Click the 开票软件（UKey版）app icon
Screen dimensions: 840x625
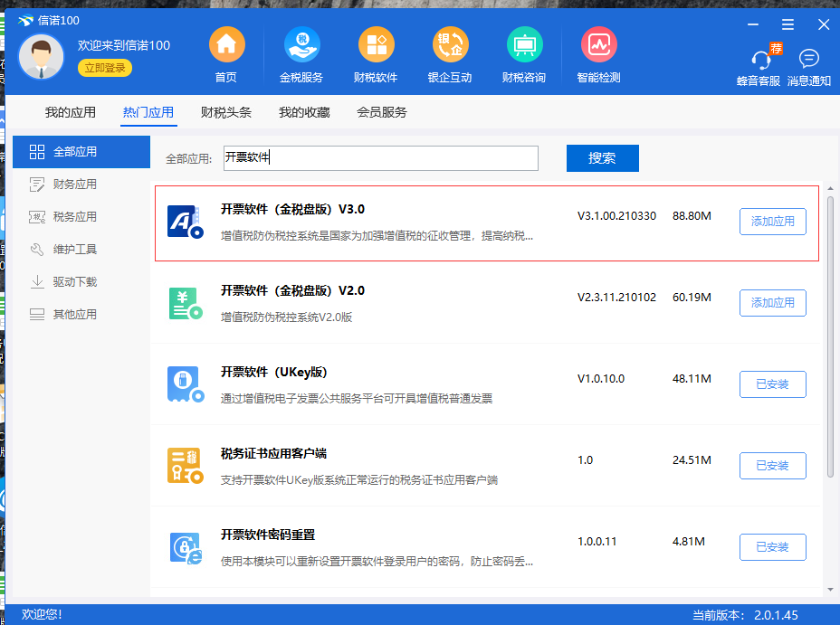coord(186,384)
